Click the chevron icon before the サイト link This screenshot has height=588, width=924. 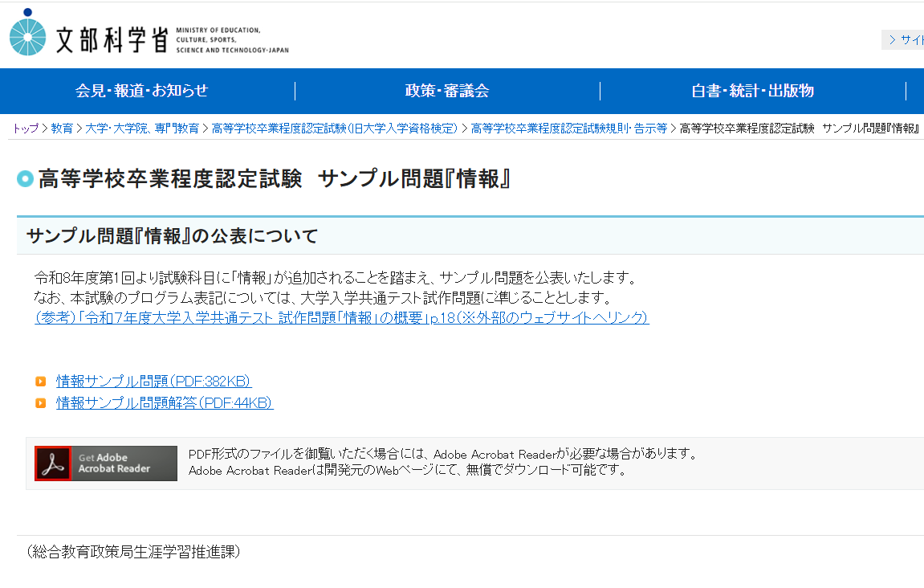pos(892,39)
